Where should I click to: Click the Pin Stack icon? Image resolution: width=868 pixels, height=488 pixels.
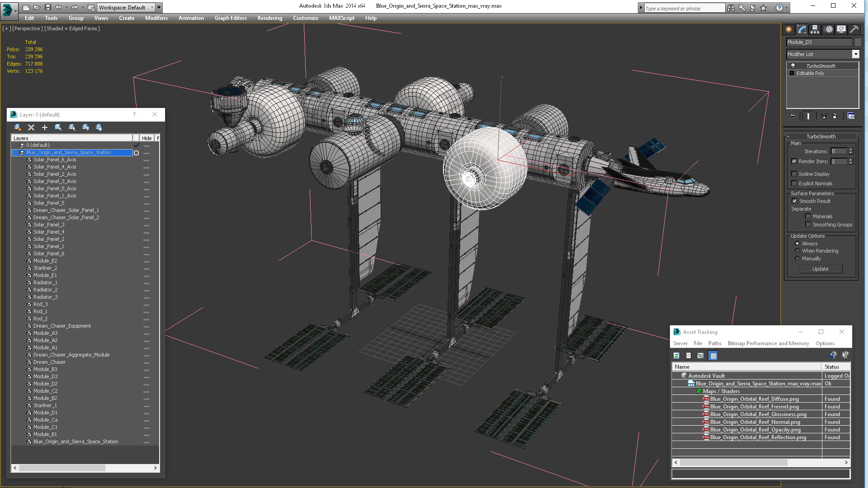click(792, 116)
